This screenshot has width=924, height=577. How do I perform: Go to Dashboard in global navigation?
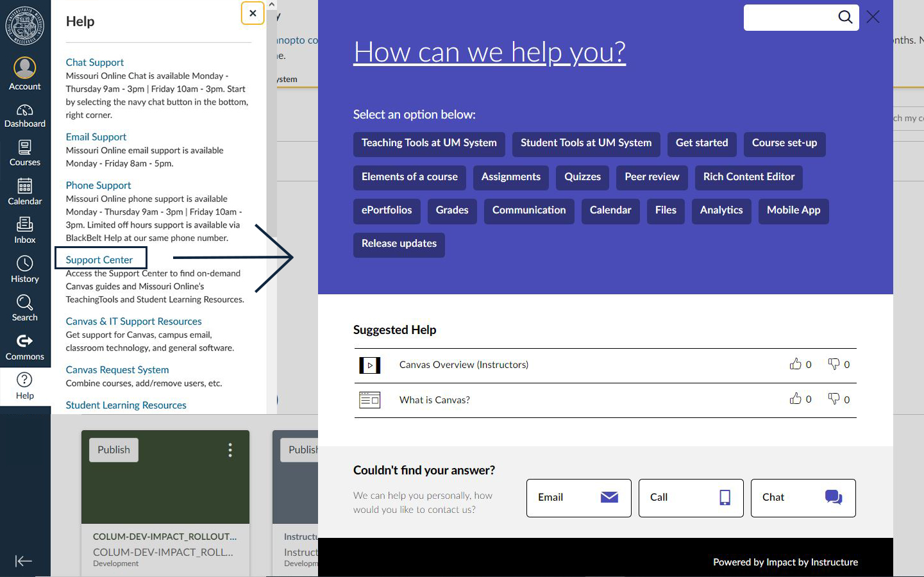tap(25, 116)
